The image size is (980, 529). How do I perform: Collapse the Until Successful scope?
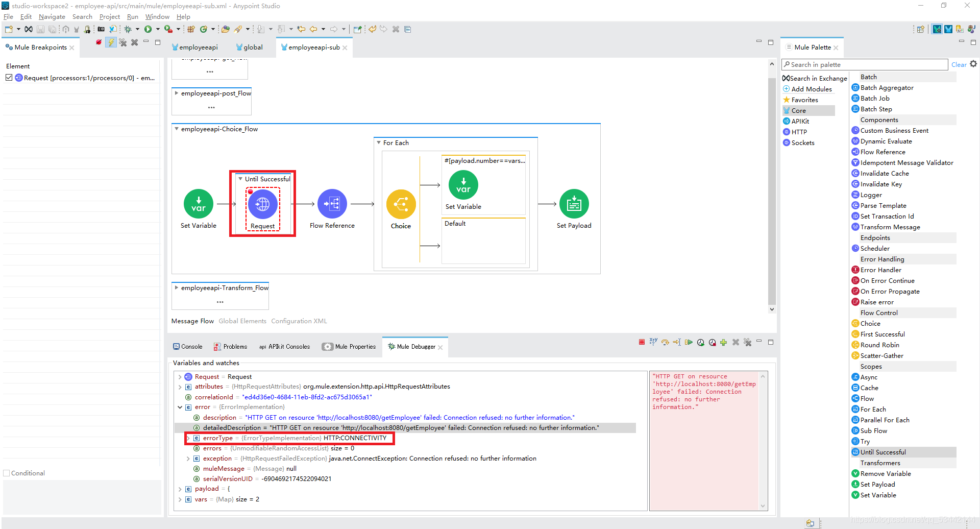[x=240, y=179]
